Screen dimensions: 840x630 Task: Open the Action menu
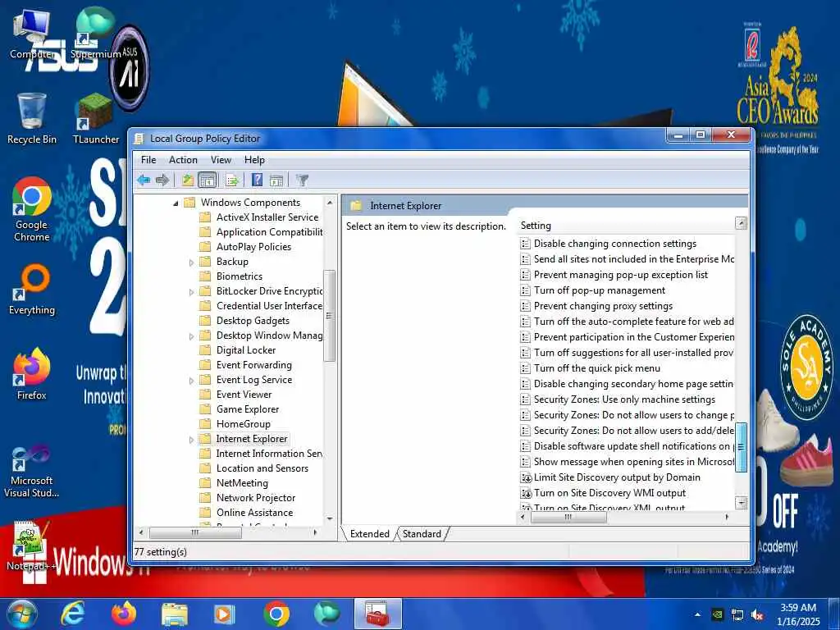[183, 160]
